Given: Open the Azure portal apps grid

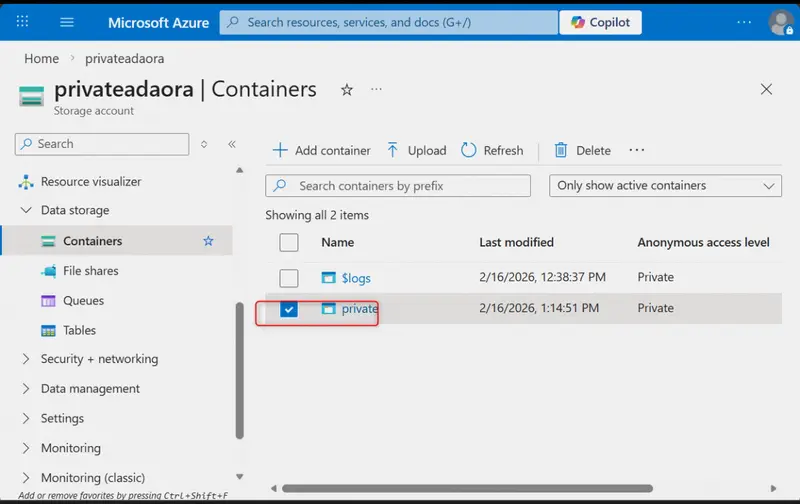Looking at the screenshot, I should 22,21.
